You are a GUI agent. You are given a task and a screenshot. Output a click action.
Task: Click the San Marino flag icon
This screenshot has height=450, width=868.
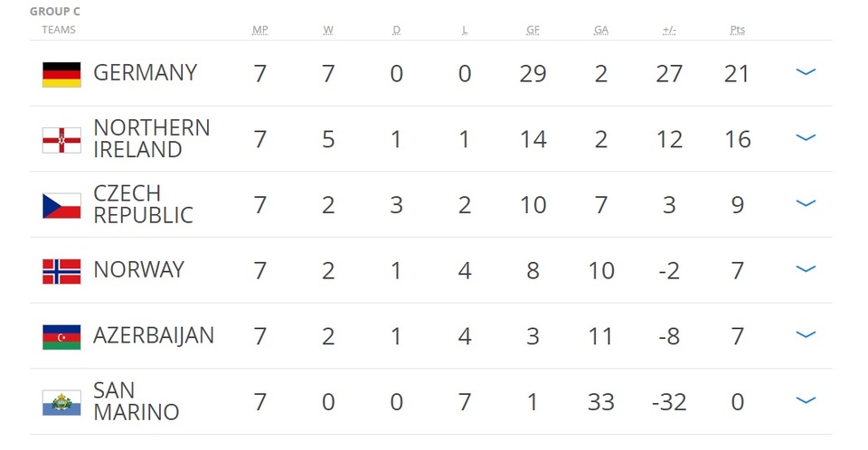(x=61, y=402)
